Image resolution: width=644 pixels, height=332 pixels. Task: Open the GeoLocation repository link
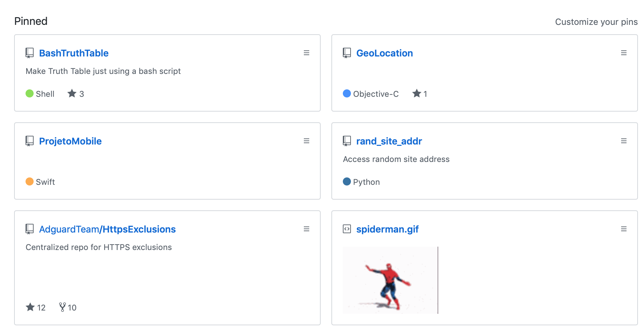coord(385,53)
